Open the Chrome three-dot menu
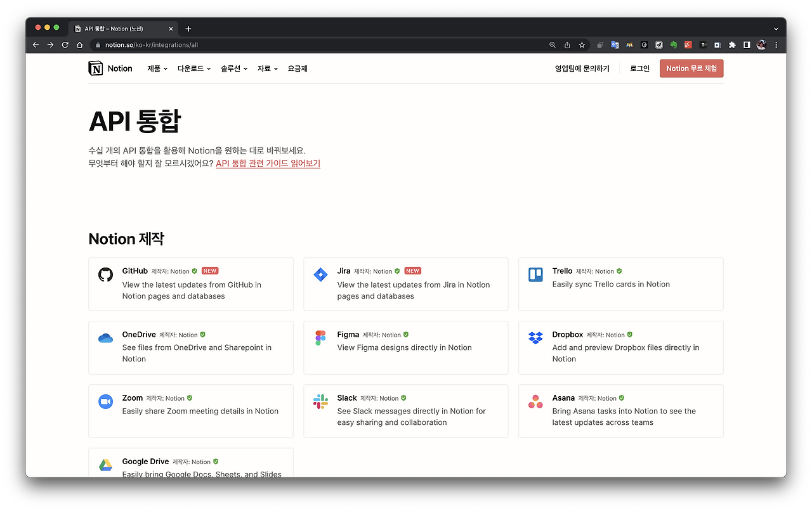 pyautogui.click(x=776, y=45)
